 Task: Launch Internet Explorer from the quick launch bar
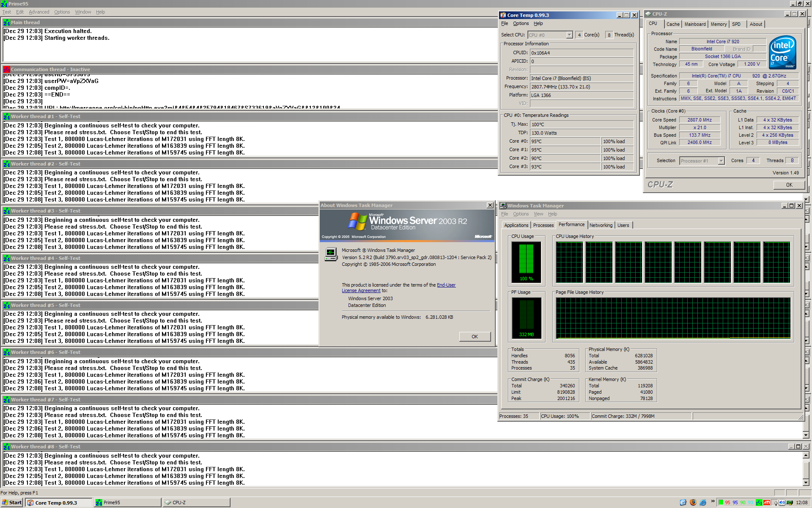tap(703, 502)
